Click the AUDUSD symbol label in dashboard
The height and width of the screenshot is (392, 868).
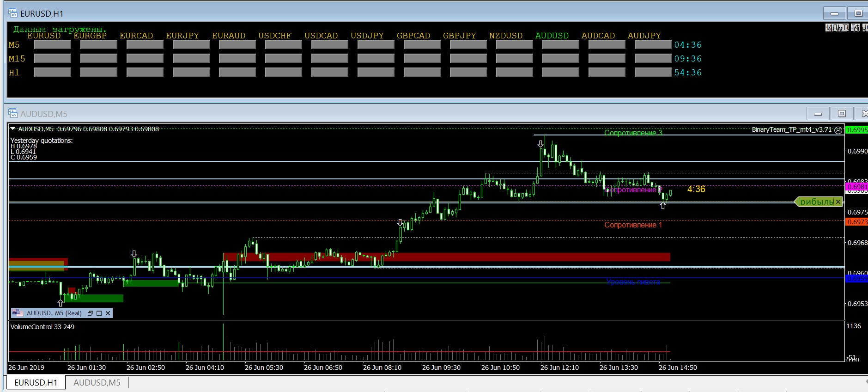[x=552, y=36]
